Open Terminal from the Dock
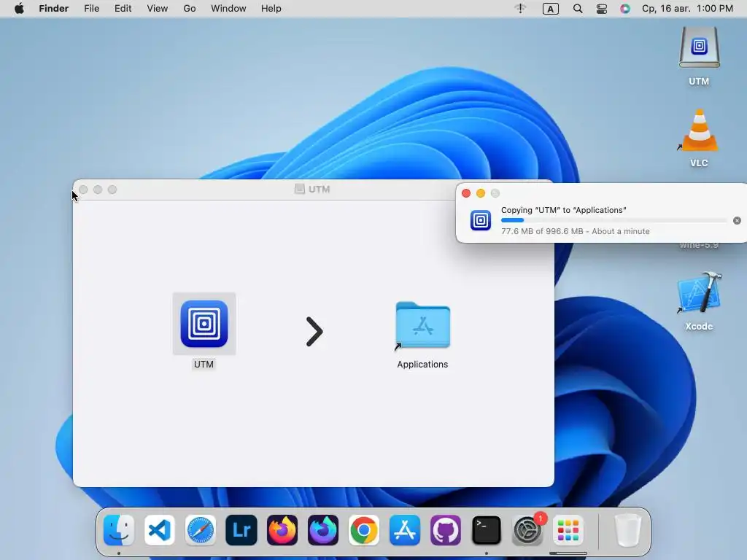 point(487,530)
